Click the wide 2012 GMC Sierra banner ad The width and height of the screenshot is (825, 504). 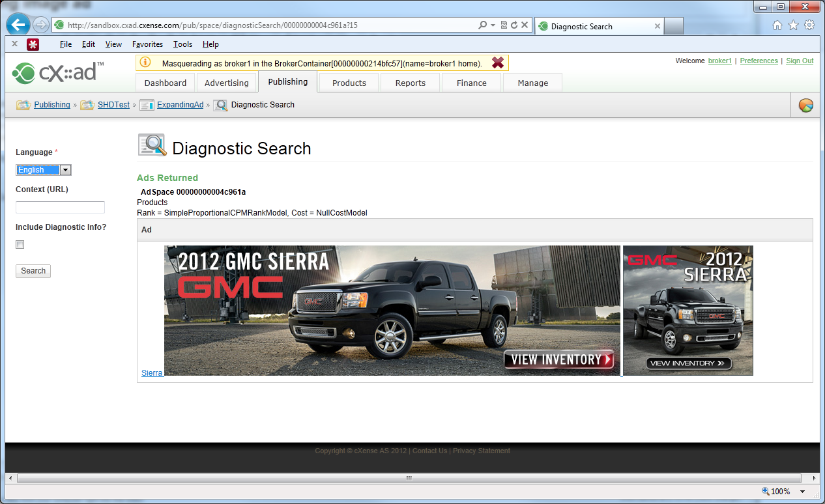[392, 311]
